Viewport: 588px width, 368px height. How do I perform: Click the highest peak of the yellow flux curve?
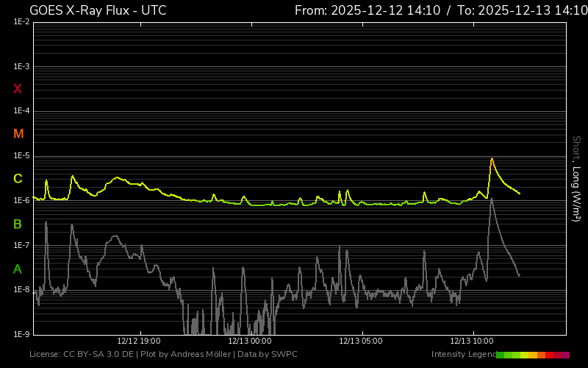point(491,159)
